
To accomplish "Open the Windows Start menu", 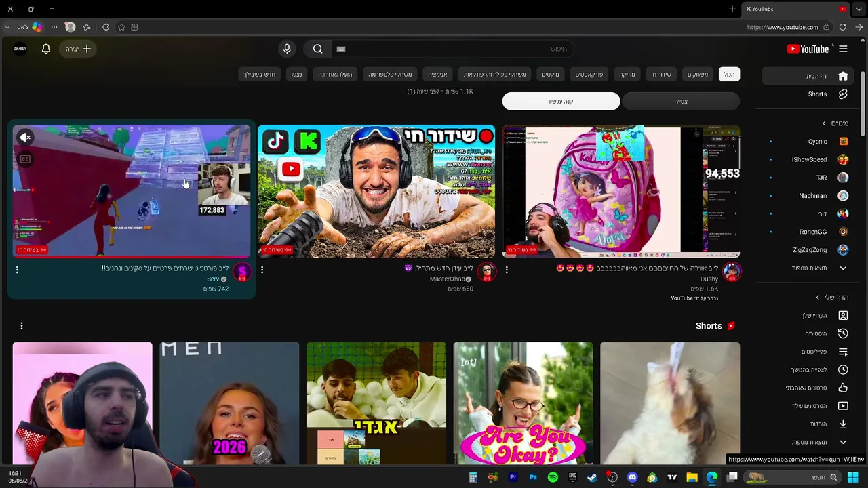I will tap(852, 477).
